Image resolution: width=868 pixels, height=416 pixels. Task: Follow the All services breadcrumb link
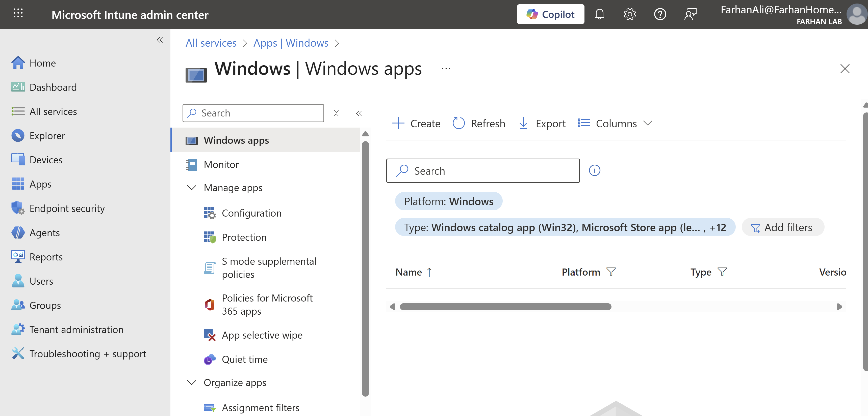211,43
